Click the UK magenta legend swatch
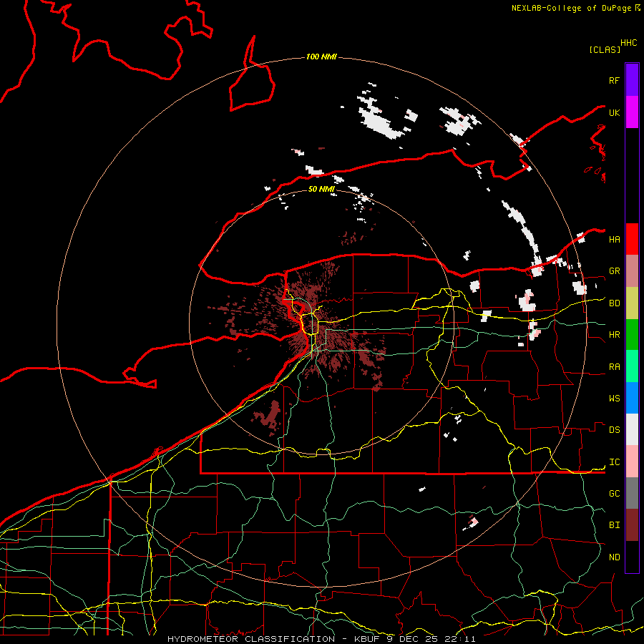 pos(632,112)
